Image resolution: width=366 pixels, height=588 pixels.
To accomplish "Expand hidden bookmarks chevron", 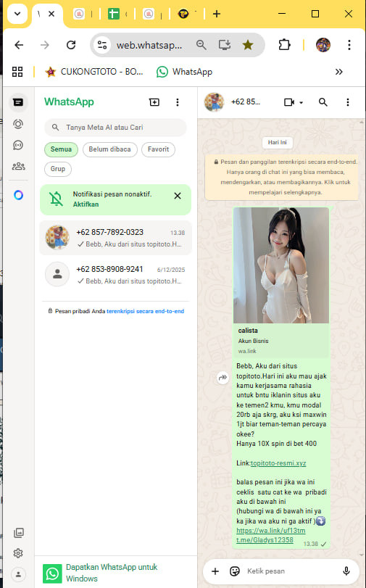I will [338, 72].
